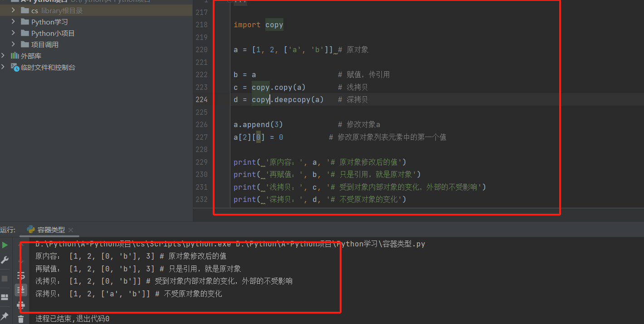Rerun the script with the green play icon
The height and width of the screenshot is (324, 644).
5,245
